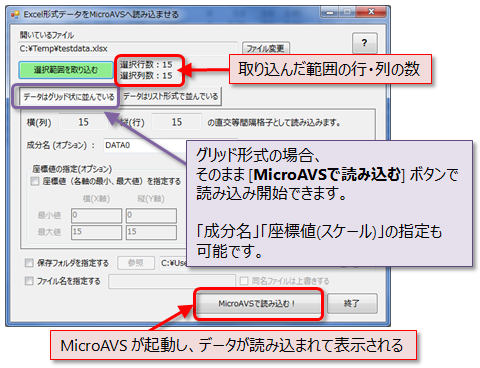Image resolution: width=480 pixels, height=368 pixels.
Task: Switch to データはリスト形式で並んでいる tab
Action: (x=170, y=96)
